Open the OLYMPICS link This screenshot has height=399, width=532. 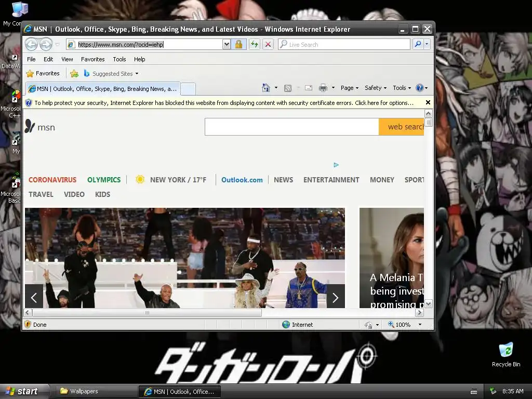(x=104, y=180)
